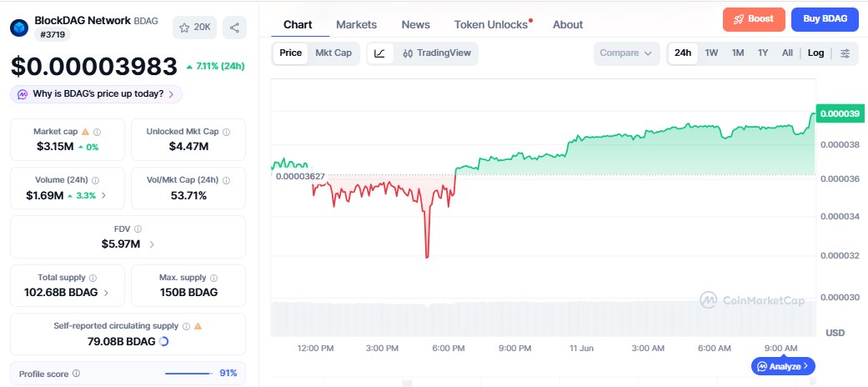The image size is (868, 387).
Task: Click the 150B BDAG max supply value
Action: coord(188,292)
